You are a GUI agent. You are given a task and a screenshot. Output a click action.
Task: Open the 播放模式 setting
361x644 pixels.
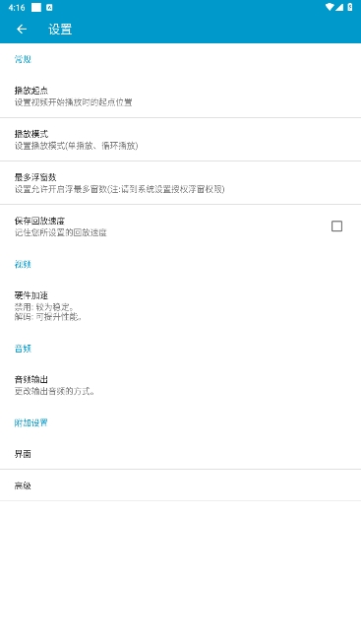point(181,140)
